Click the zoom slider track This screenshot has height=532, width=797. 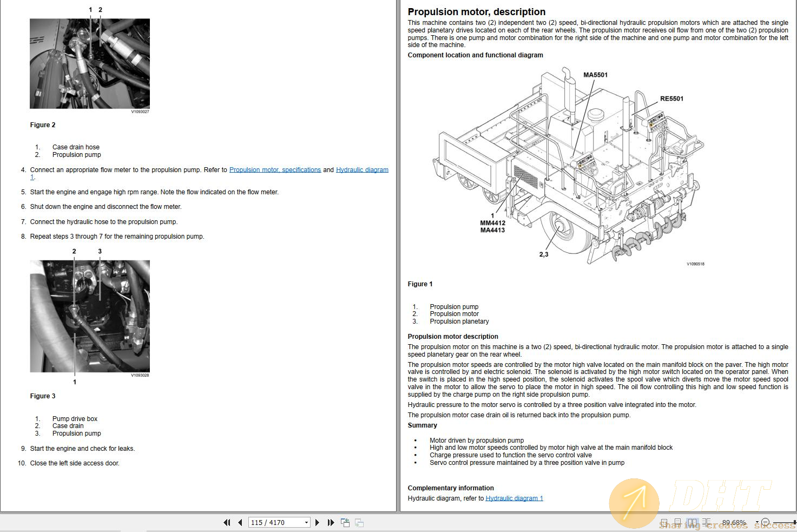coord(785,522)
